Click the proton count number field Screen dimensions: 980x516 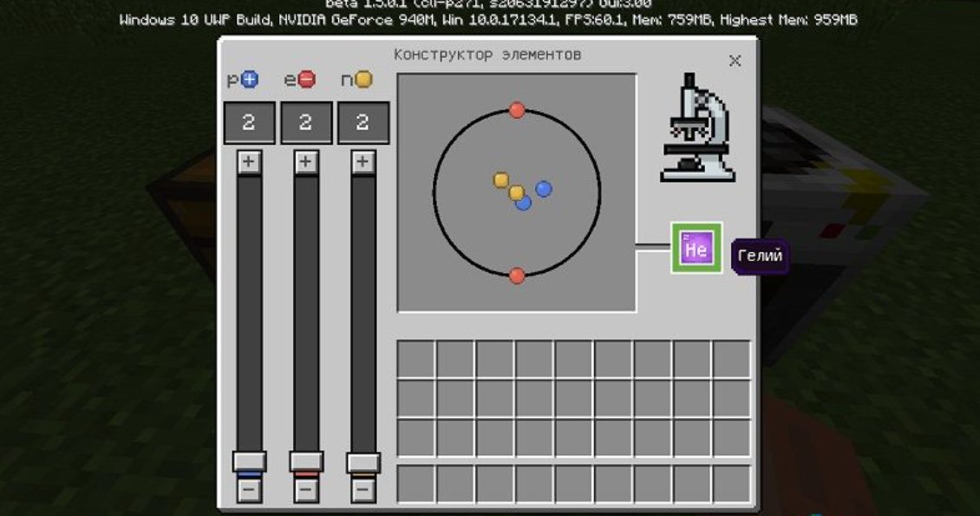[x=249, y=122]
